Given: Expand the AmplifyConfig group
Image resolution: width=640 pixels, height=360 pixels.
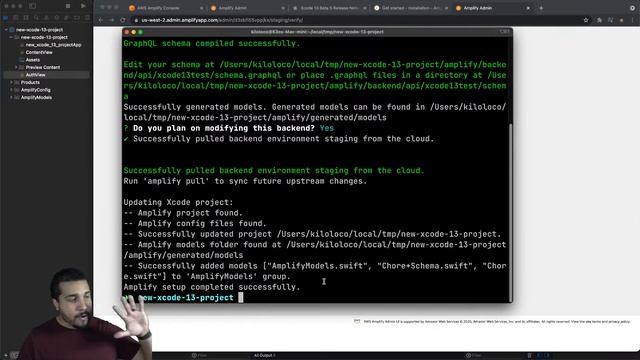Looking at the screenshot, I should [x=11, y=90].
